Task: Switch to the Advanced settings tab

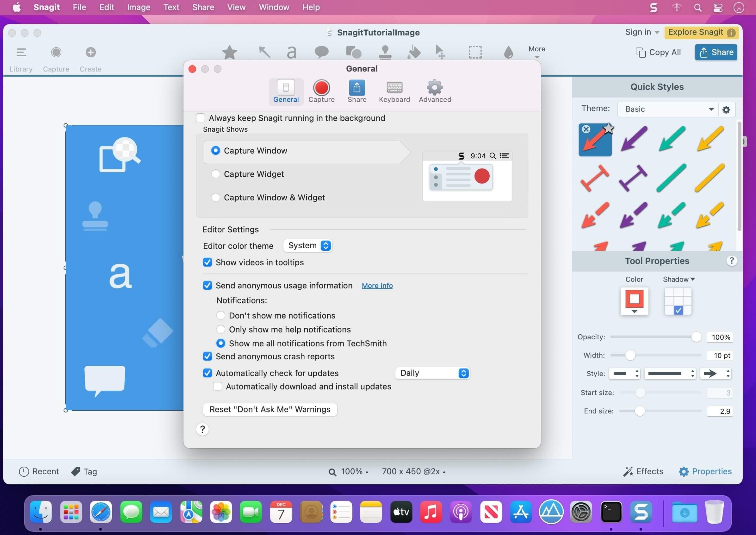Action: coord(434,90)
